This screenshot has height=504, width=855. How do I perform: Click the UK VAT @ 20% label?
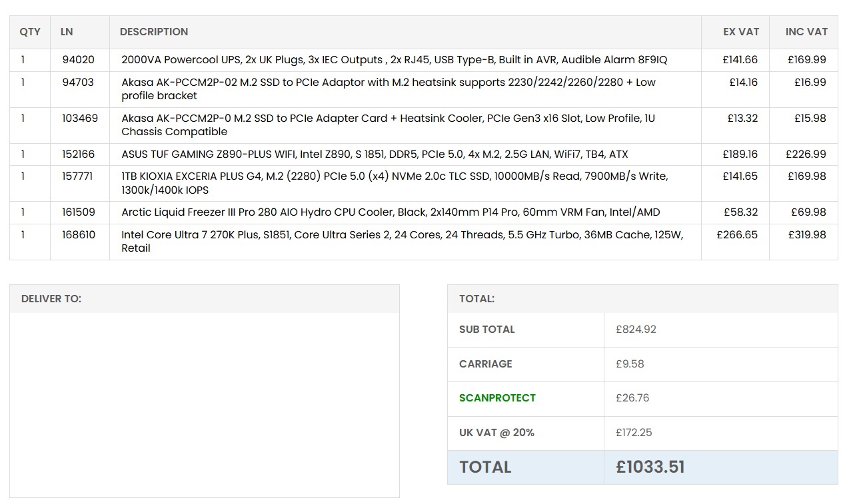tap(496, 433)
